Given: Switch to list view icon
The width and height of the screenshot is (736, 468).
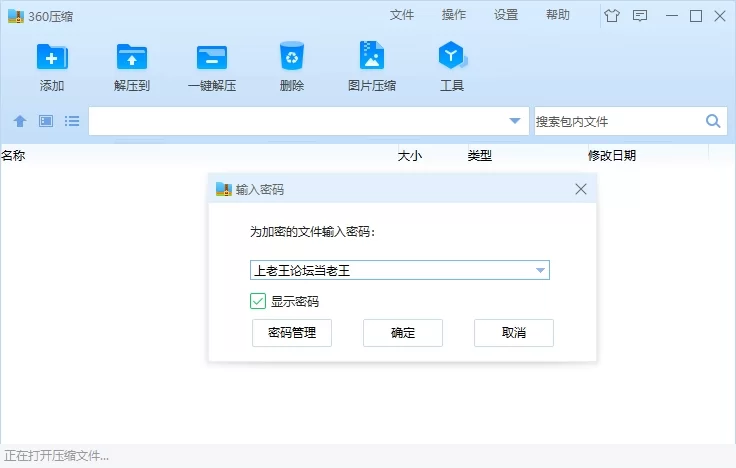Looking at the screenshot, I should point(72,121).
